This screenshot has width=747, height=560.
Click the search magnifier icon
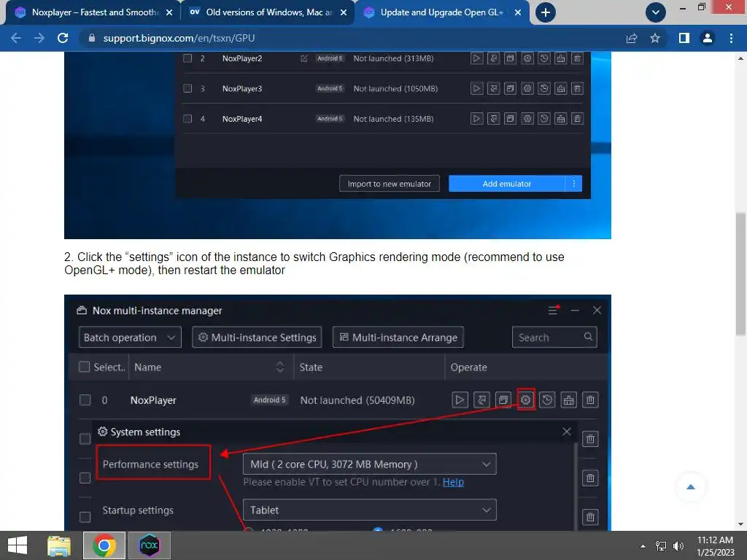pyautogui.click(x=589, y=337)
